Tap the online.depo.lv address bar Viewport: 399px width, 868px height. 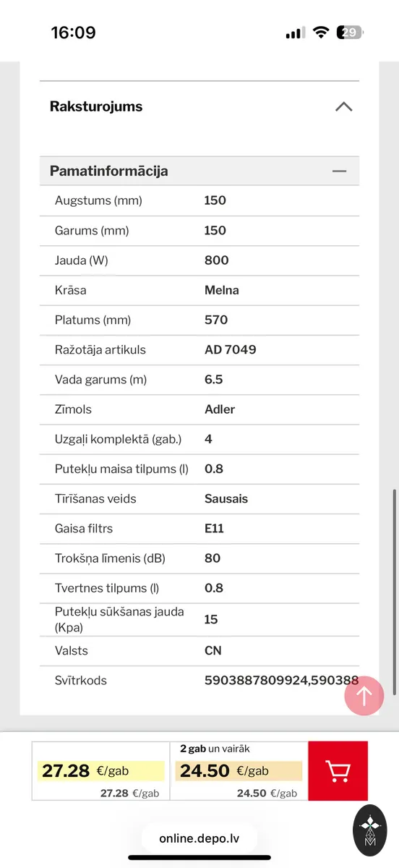199,839
